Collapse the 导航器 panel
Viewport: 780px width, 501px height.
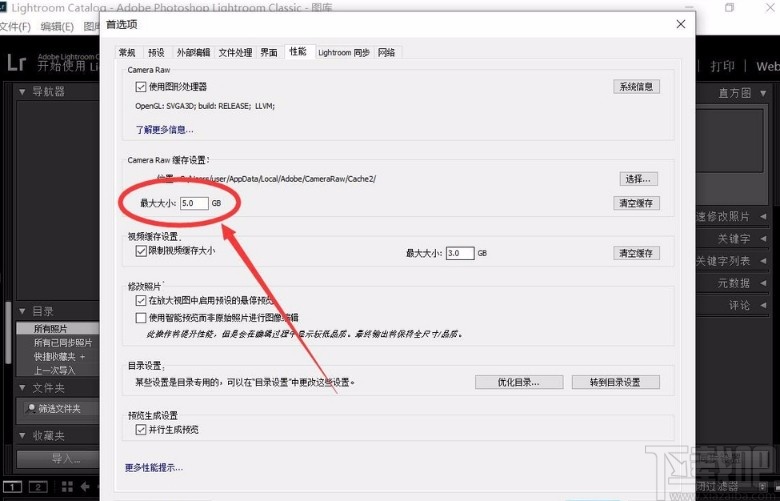tap(22, 92)
